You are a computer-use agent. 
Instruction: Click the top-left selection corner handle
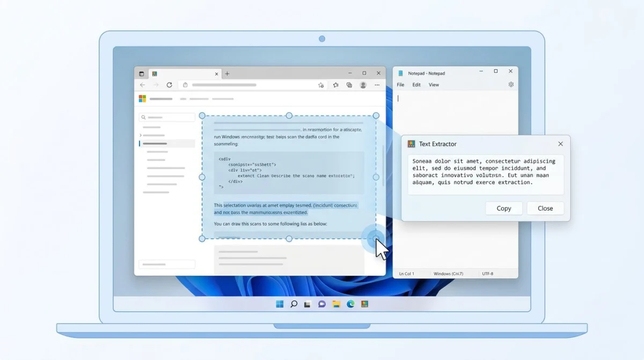202,116
